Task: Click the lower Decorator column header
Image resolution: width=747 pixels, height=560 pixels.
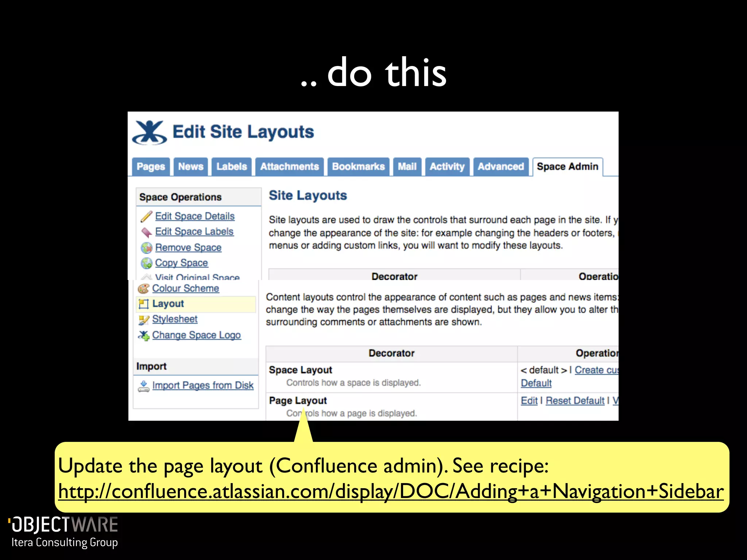Action: [391, 353]
